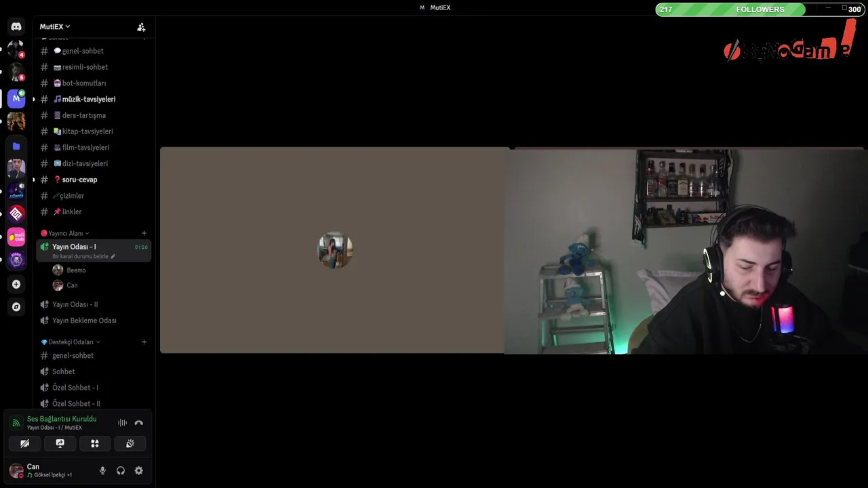The height and width of the screenshot is (488, 868).
Task: Open User Settings gear icon
Action: [x=138, y=470]
